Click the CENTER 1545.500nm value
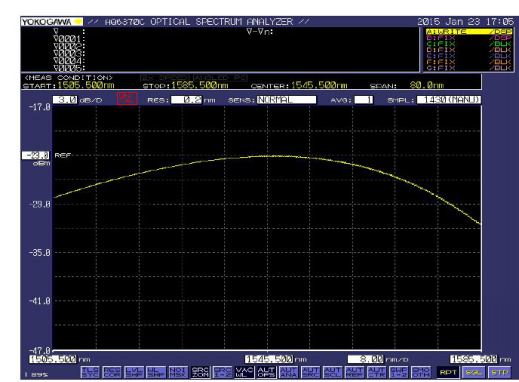 click(319, 85)
